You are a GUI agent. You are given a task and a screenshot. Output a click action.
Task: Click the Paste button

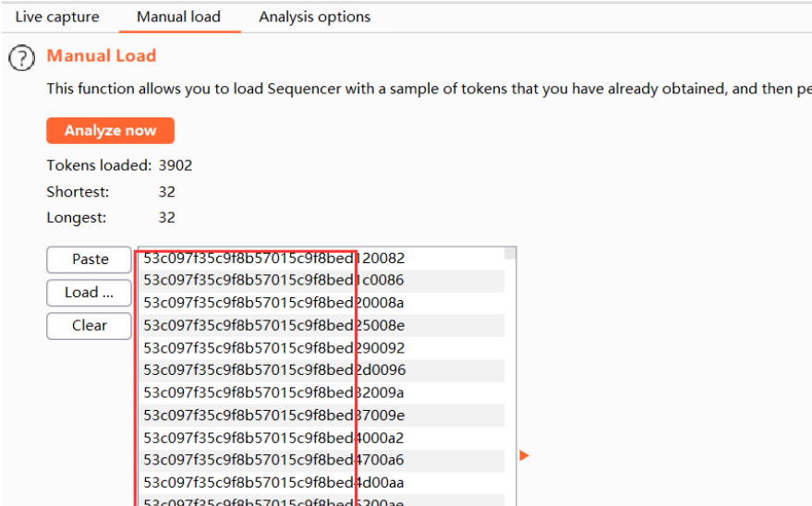tap(89, 259)
